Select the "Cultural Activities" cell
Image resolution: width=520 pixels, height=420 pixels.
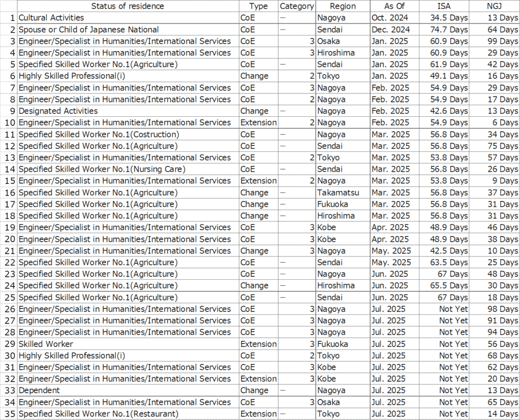pos(51,18)
